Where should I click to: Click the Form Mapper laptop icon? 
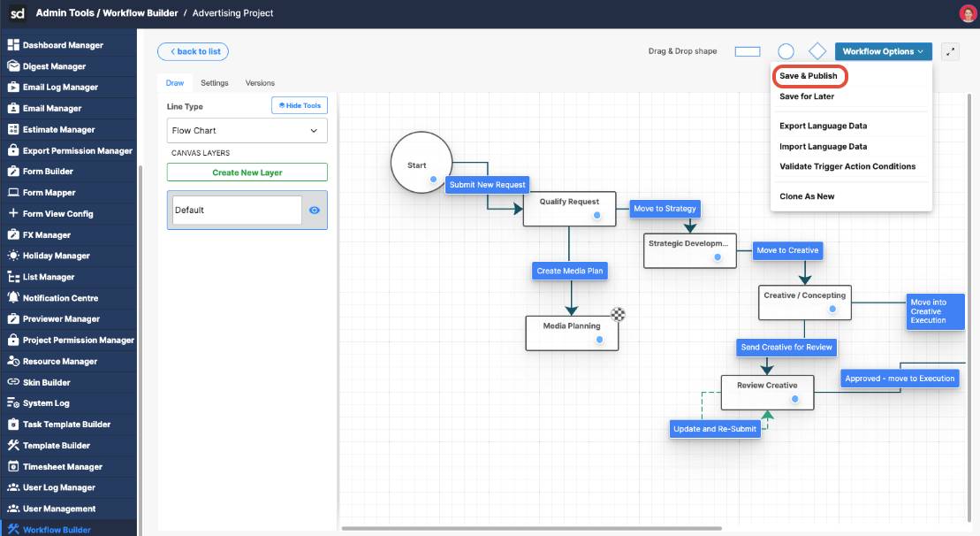13,193
